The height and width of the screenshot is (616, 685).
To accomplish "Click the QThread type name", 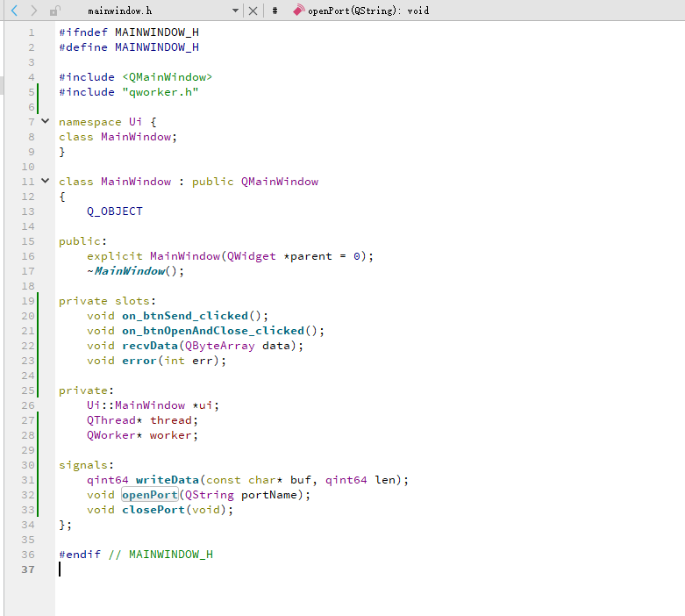I will (x=111, y=420).
